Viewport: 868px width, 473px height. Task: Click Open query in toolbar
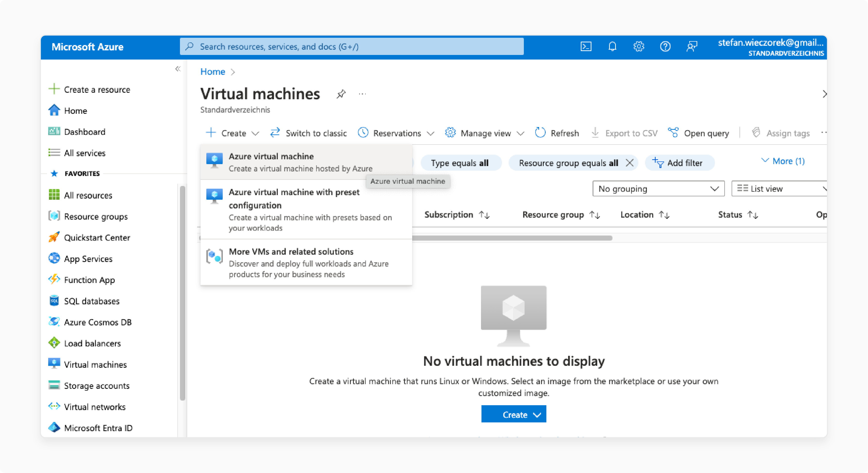click(x=698, y=133)
